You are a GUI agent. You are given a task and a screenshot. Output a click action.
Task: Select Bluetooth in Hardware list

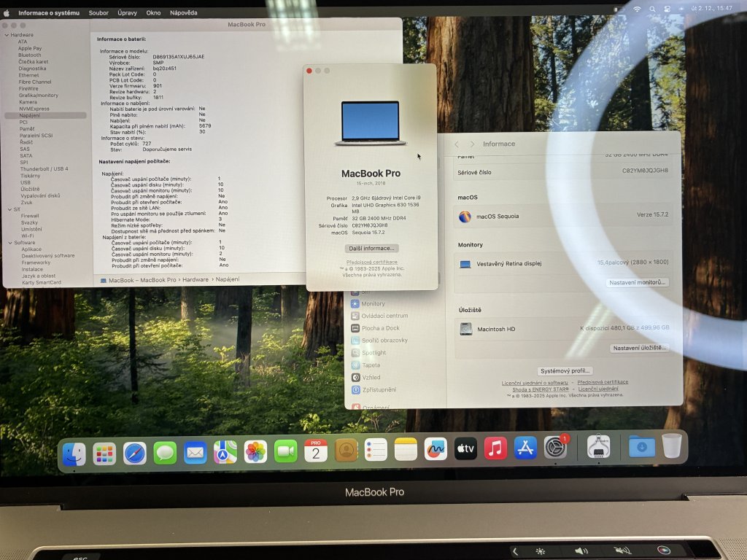29,55
